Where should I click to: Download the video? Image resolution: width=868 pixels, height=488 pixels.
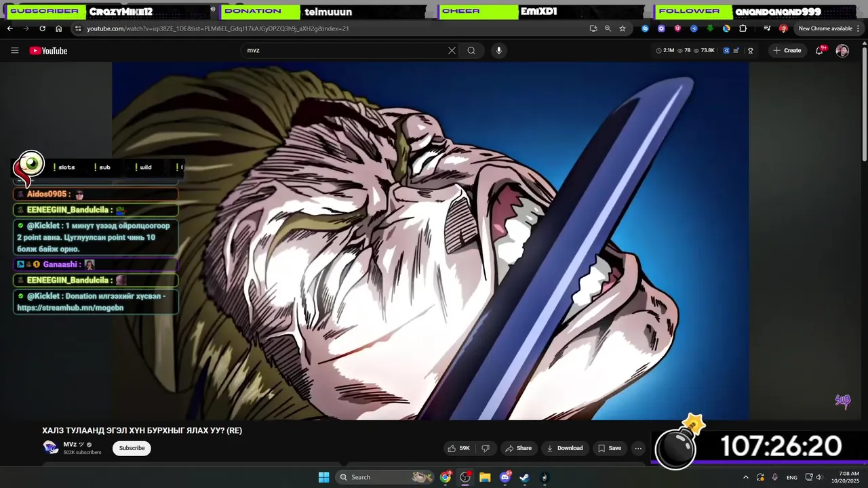click(564, 448)
